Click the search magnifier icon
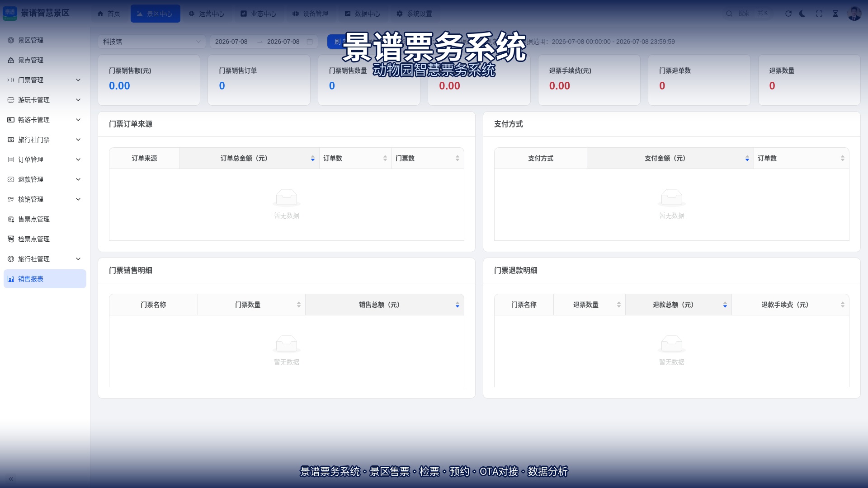This screenshot has width=868, height=488. click(729, 14)
